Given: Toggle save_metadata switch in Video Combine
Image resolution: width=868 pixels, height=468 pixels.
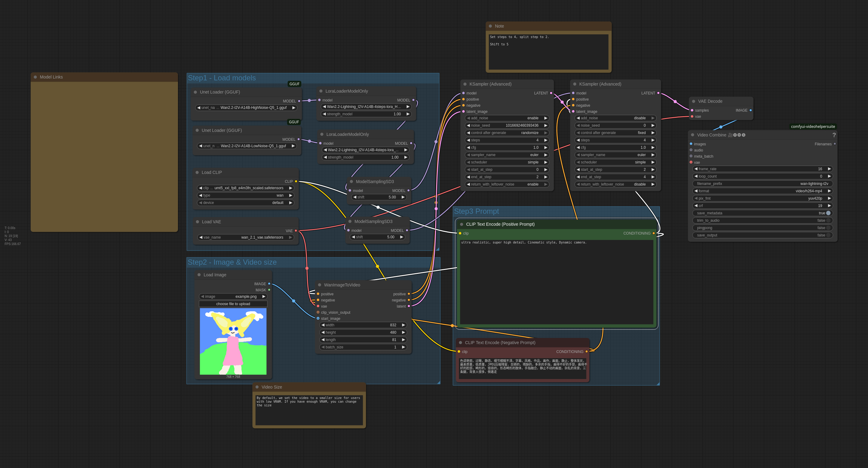Looking at the screenshot, I should 828,213.
